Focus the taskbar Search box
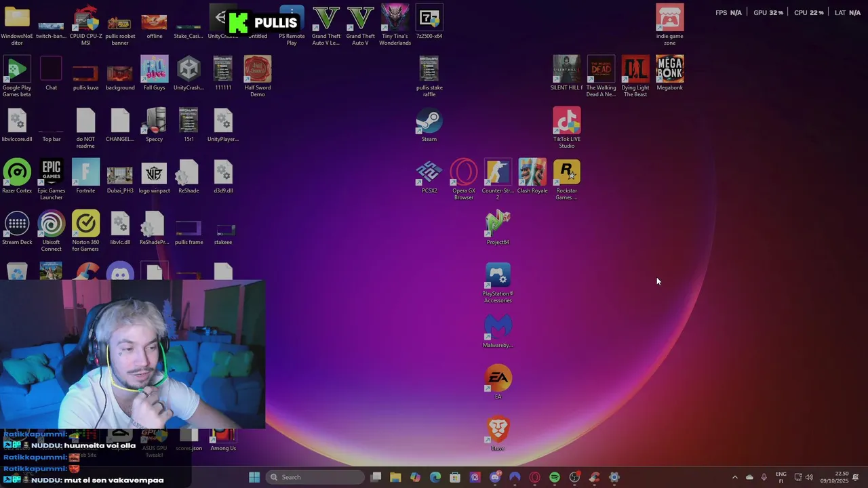 (x=315, y=477)
